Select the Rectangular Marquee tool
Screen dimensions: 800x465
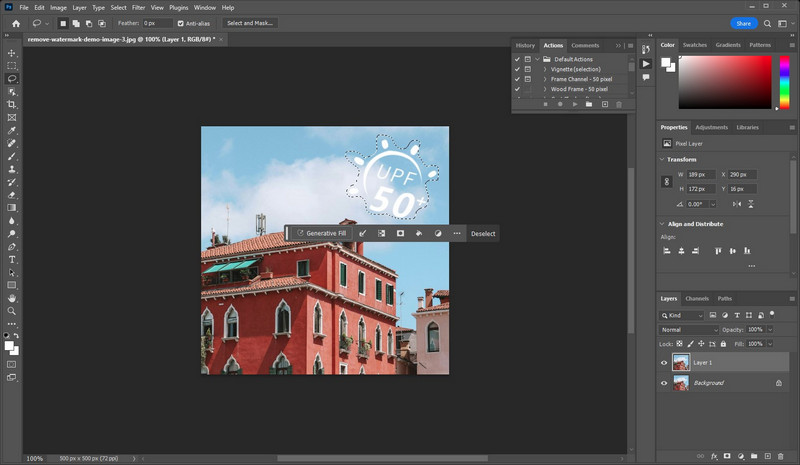tap(12, 66)
